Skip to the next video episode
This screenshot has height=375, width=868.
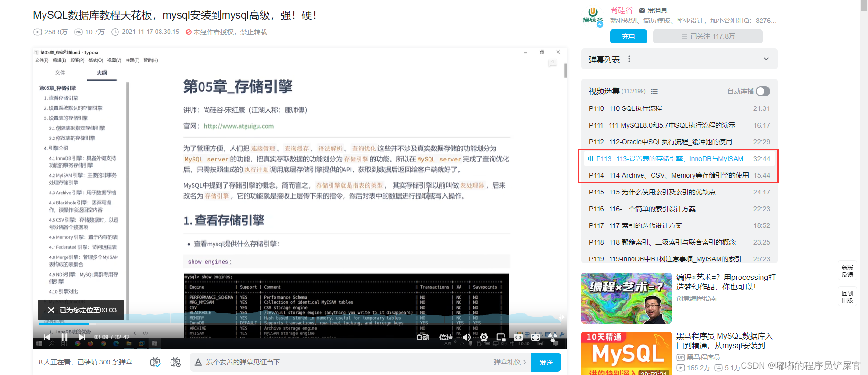click(x=82, y=337)
